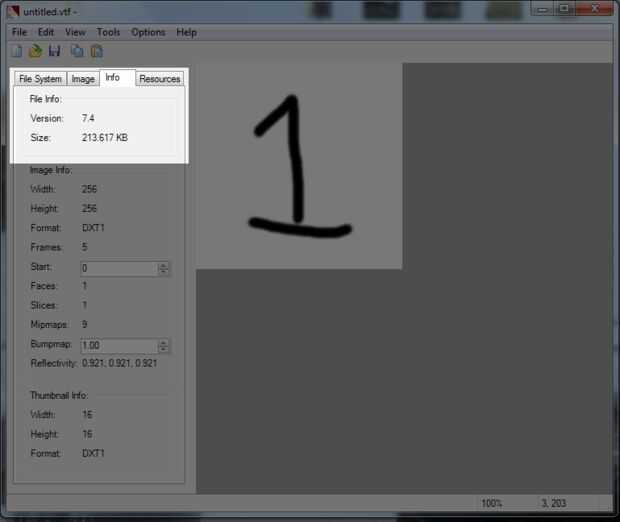Image resolution: width=620 pixels, height=522 pixels.
Task: Click the Frames value 5
Action: click(x=85, y=247)
